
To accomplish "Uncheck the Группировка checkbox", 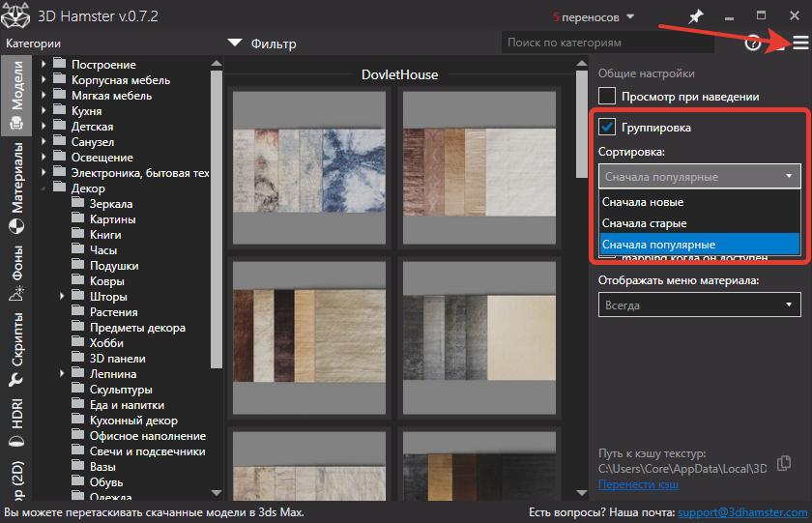I will 607,127.
